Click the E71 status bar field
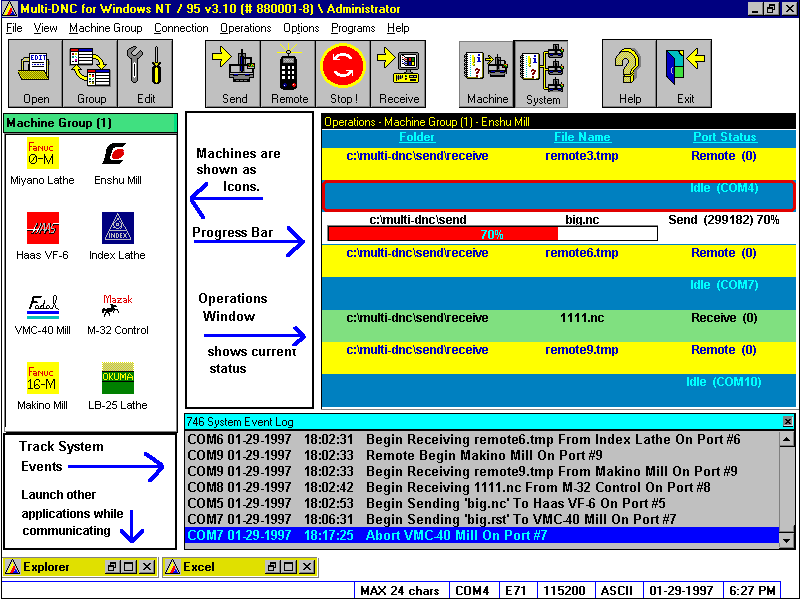 point(516,591)
